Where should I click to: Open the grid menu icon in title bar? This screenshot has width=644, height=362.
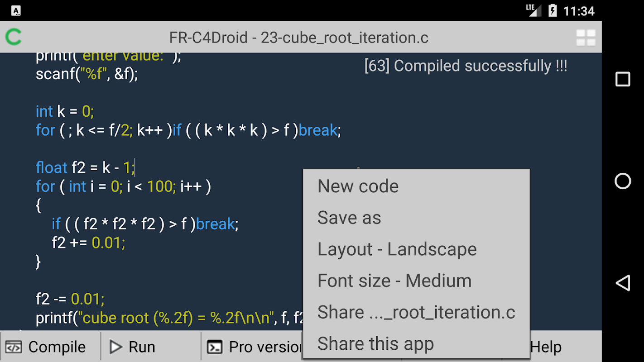586,38
